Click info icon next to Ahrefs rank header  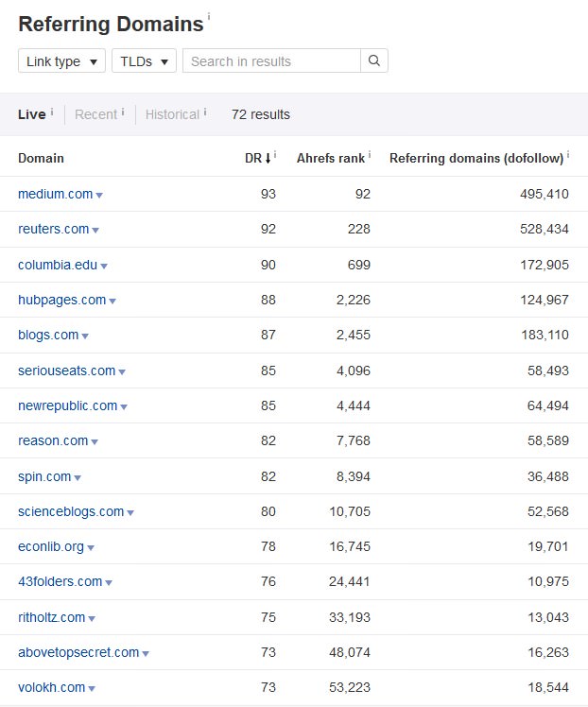370,155
